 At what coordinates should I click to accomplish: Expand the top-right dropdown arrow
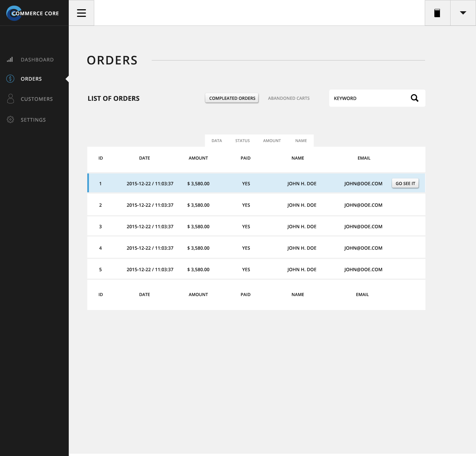point(463,13)
